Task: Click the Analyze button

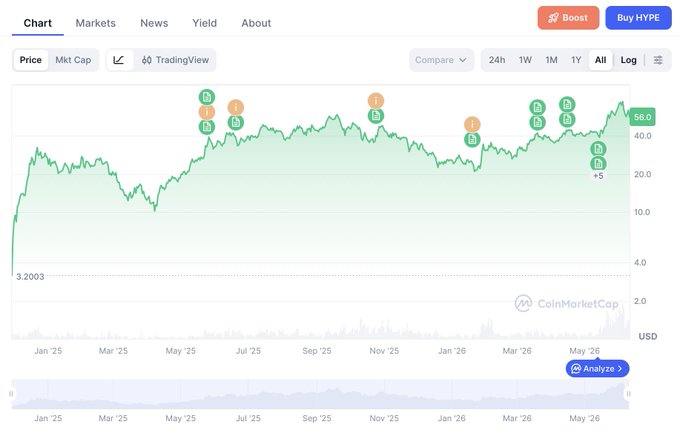Action: (x=598, y=368)
